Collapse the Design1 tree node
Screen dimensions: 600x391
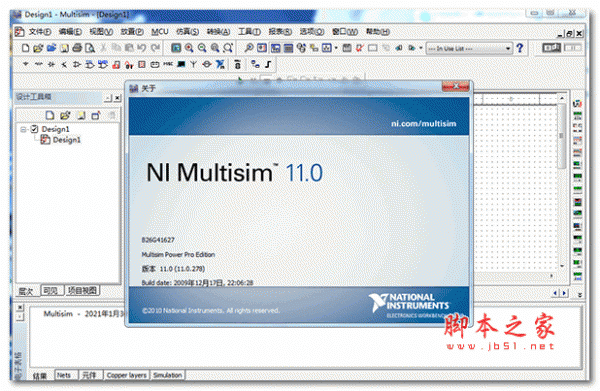point(24,129)
